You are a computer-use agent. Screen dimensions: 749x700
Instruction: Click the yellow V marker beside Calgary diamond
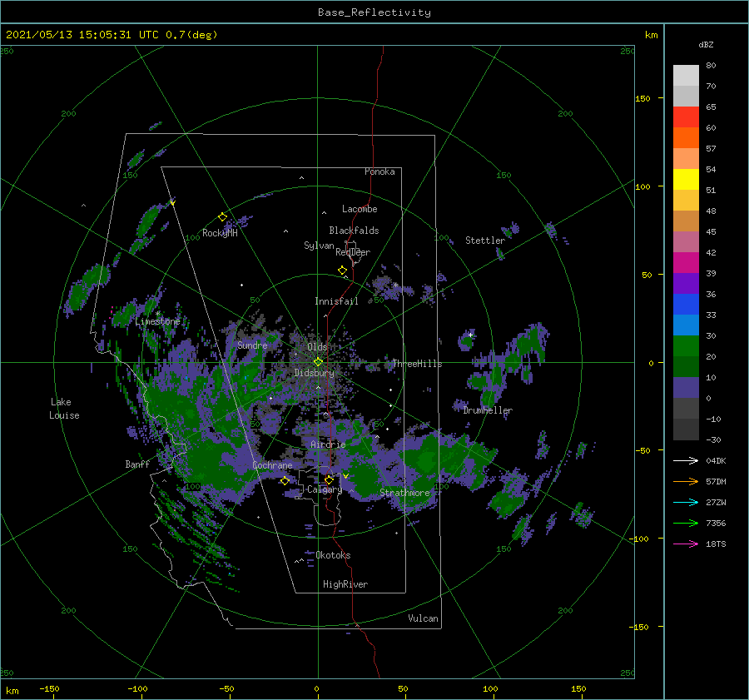[345, 476]
